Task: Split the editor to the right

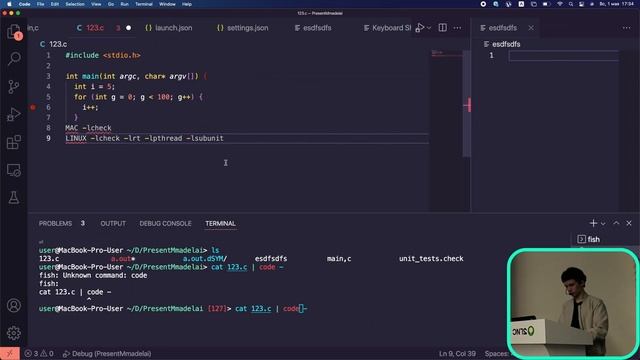Action: point(442,28)
